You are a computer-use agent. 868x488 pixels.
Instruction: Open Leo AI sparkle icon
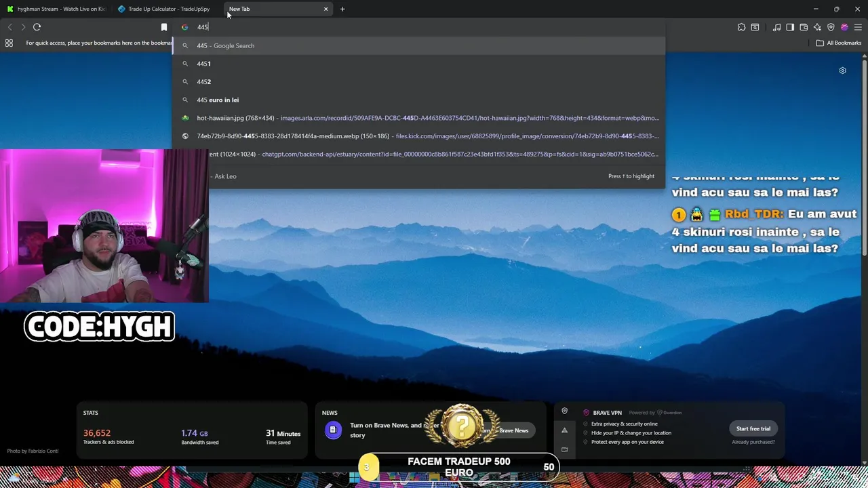[817, 27]
